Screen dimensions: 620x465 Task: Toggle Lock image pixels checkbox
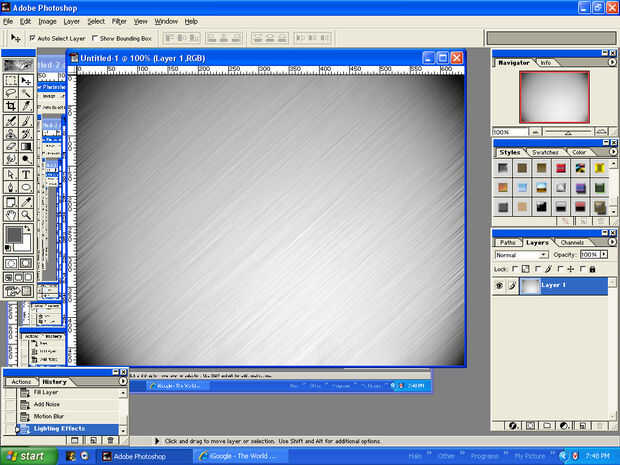pos(537,269)
